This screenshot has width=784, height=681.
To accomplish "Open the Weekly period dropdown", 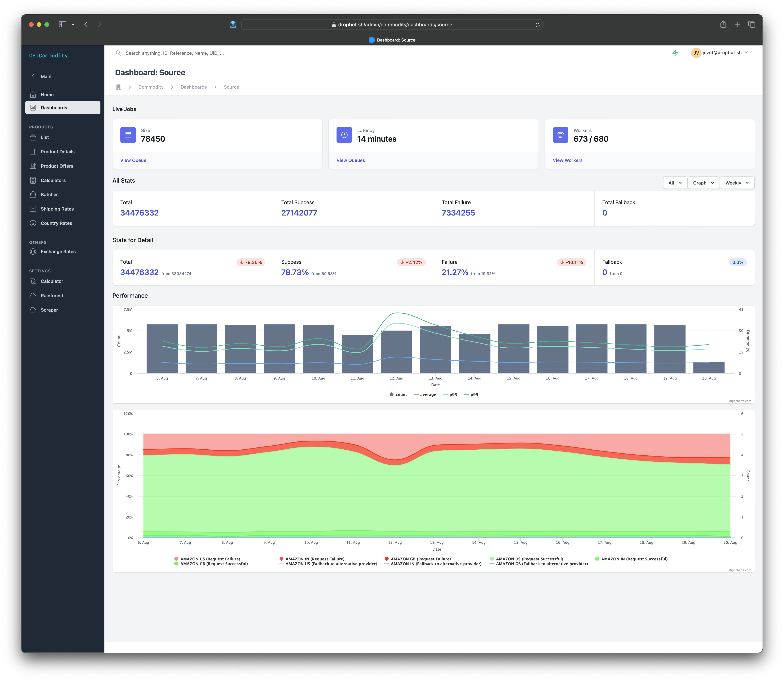I will pos(737,183).
